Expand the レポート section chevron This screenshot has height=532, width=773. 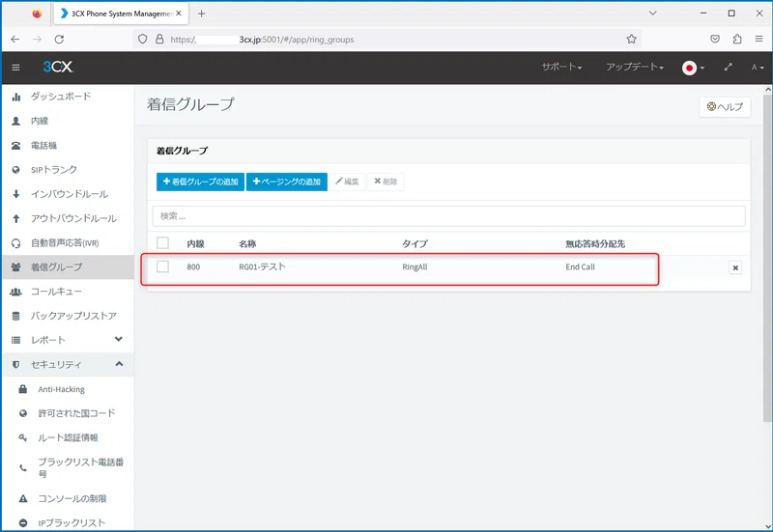(x=118, y=339)
